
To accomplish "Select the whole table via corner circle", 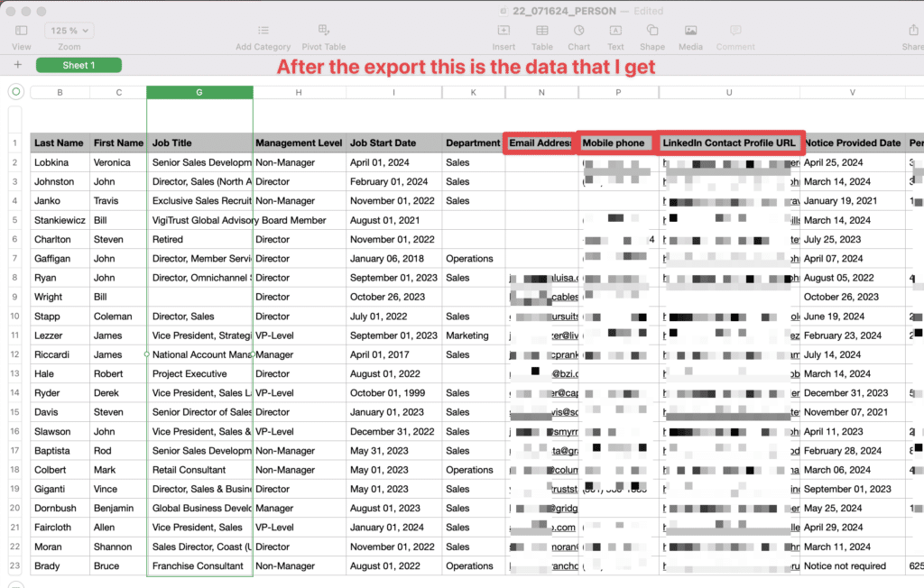I will pyautogui.click(x=16, y=91).
